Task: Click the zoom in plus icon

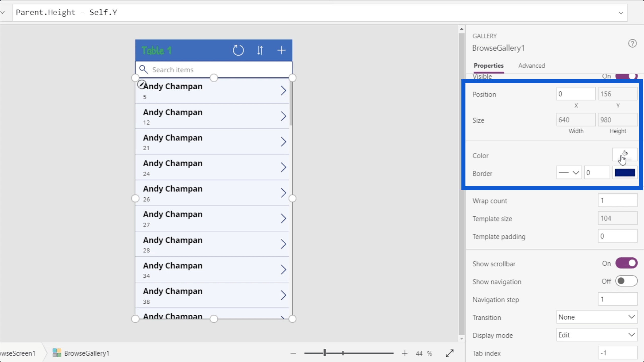Action: [405, 353]
